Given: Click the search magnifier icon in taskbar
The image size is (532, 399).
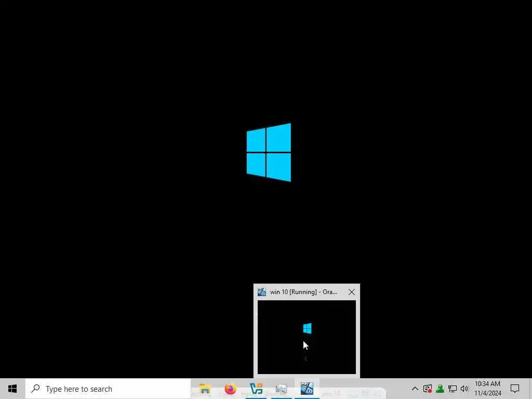Looking at the screenshot, I should coord(36,389).
